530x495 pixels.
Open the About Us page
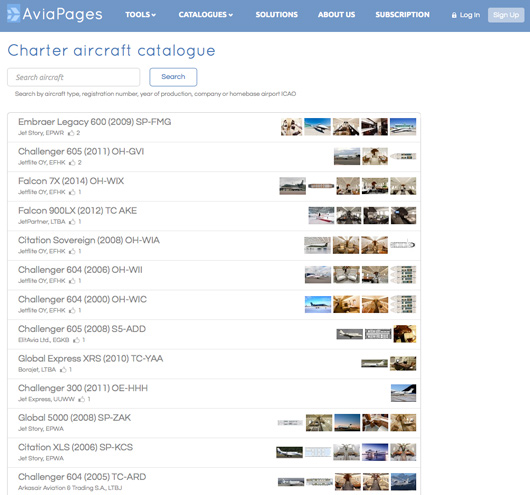[x=336, y=15]
